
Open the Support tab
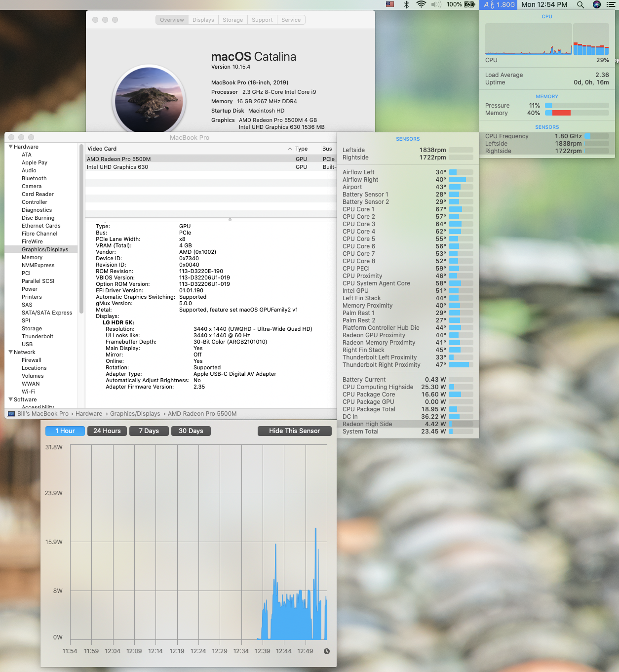click(x=262, y=20)
